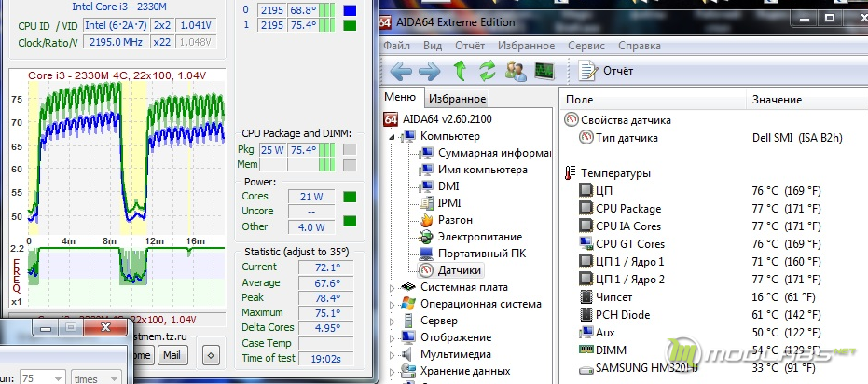Click green color swatch for core 1
Screen dimensions: 868x384
[x=350, y=25]
